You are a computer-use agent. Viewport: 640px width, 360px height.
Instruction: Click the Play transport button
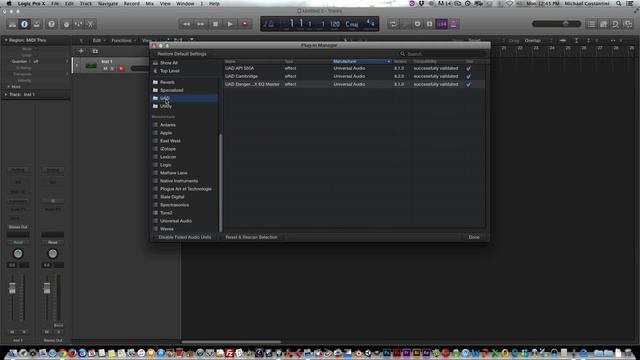point(230,24)
